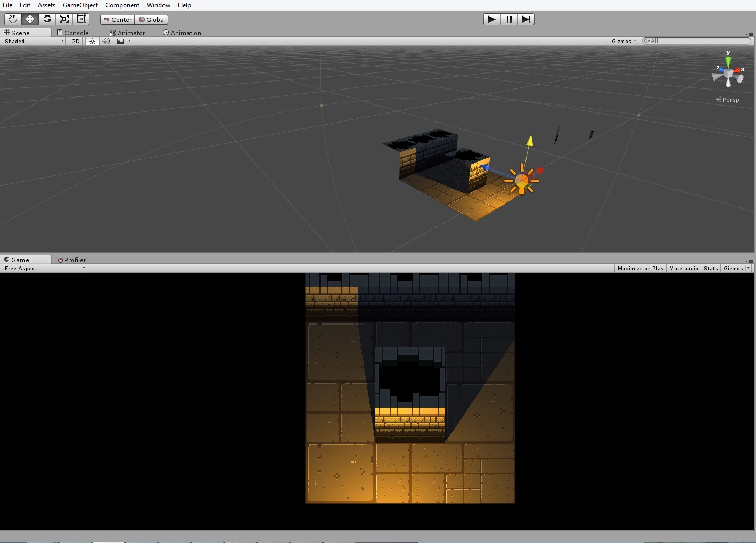
Task: Toggle scene view audio with the speaker icon
Action: pos(106,41)
